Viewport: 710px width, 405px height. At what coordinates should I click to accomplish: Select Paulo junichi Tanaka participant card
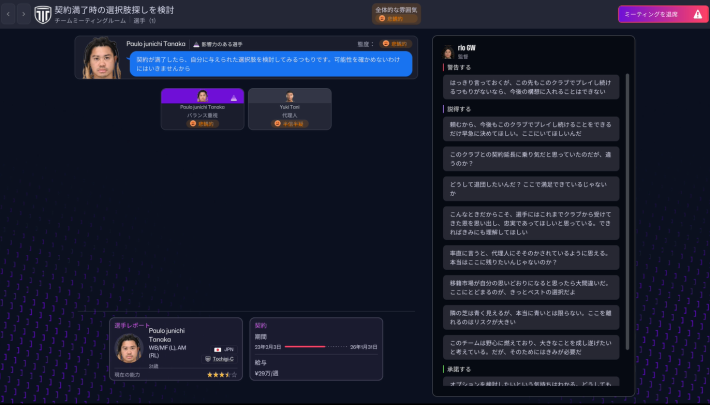202,108
